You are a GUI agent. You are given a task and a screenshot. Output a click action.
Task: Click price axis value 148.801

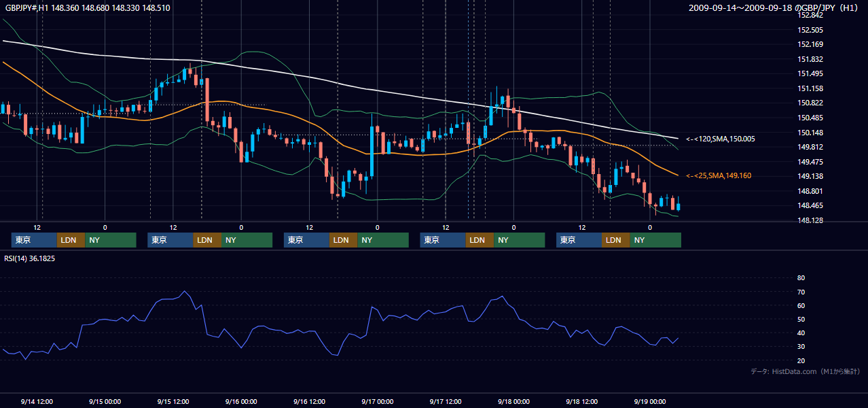(810, 191)
